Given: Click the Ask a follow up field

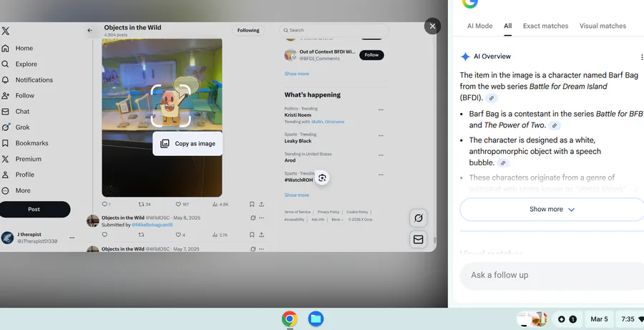Looking at the screenshot, I should click(x=552, y=275).
